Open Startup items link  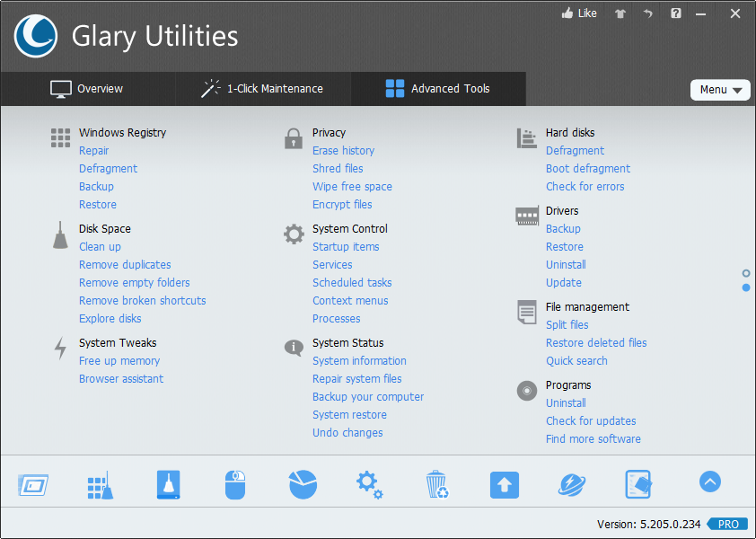(x=346, y=246)
